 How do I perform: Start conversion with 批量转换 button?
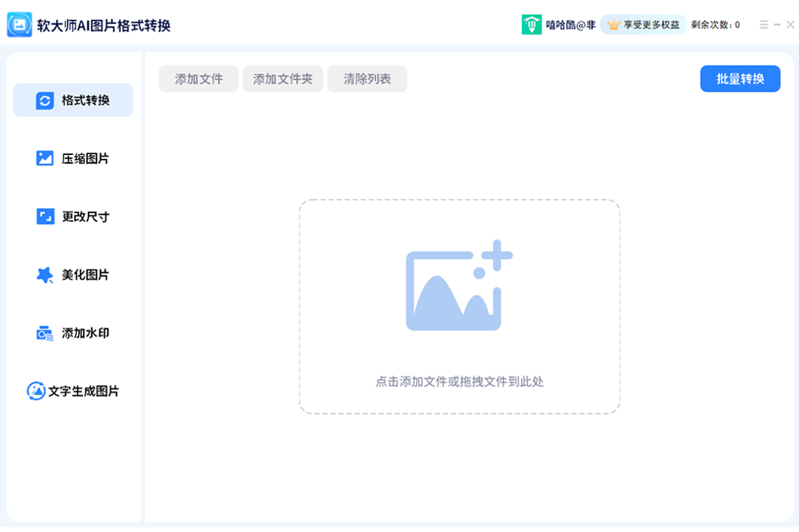740,79
